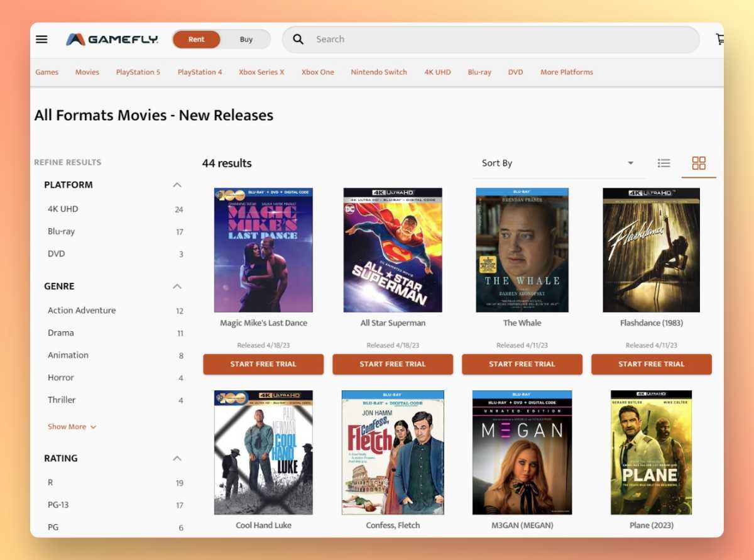754x560 pixels.
Task: Open Cool Hand Luke cover thumbnail
Action: [263, 453]
